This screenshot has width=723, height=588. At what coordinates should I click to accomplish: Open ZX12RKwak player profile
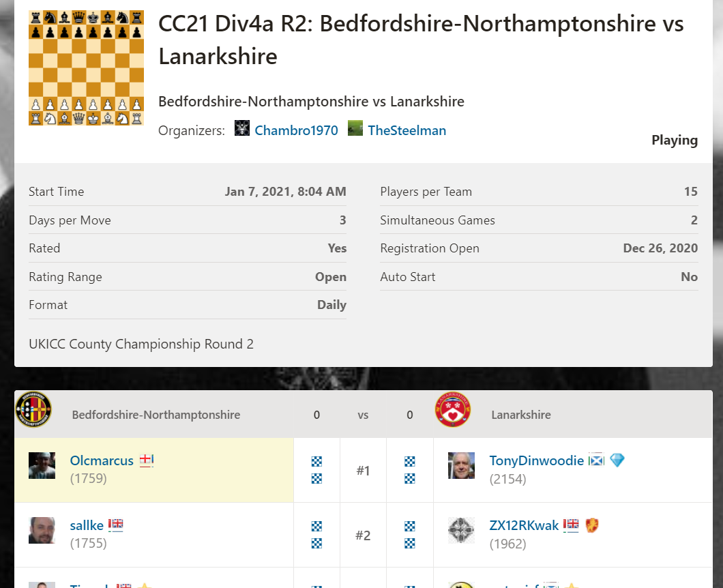[524, 525]
